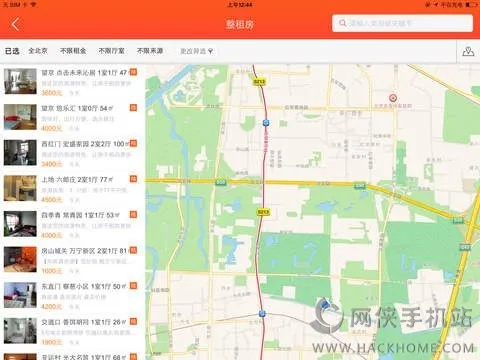The image size is (480, 360).
Task: Open photo of the 东直门 50㎡ listing
Action: click(x=20, y=295)
